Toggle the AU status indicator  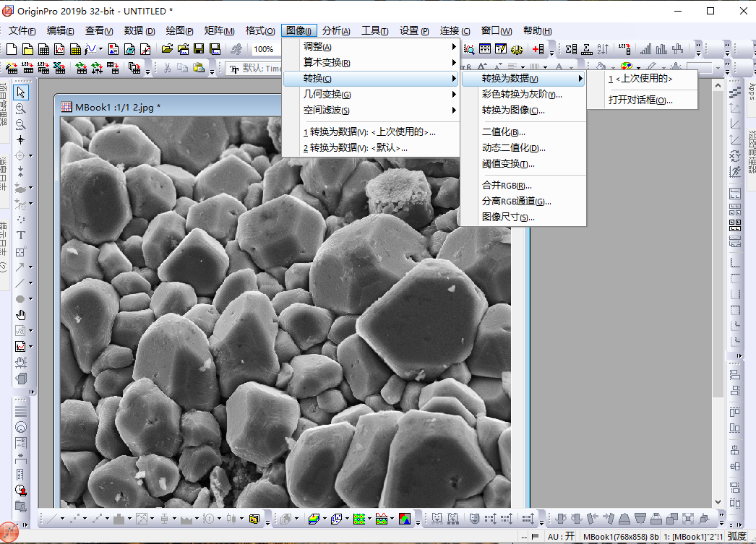[561, 537]
